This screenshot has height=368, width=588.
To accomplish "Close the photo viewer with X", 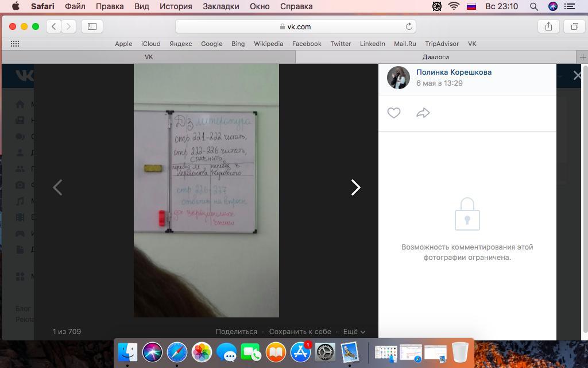I will 577,75.
